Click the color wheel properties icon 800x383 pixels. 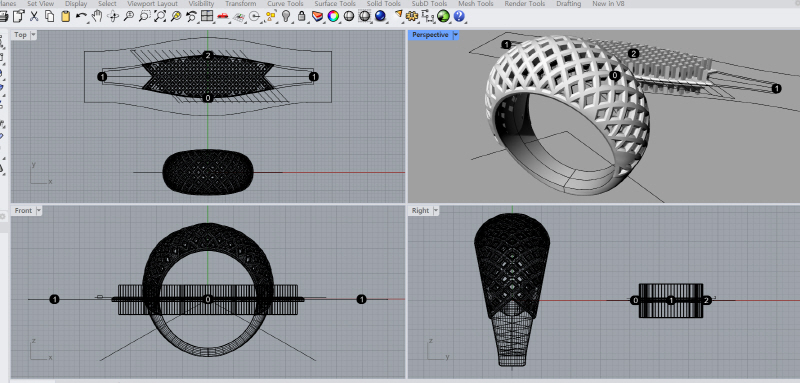(333, 16)
